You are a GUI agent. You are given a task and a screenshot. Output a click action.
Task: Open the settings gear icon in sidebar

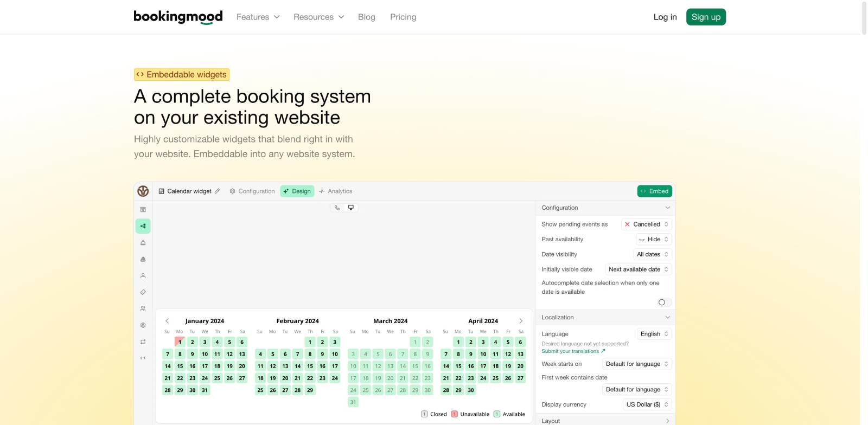point(143,325)
